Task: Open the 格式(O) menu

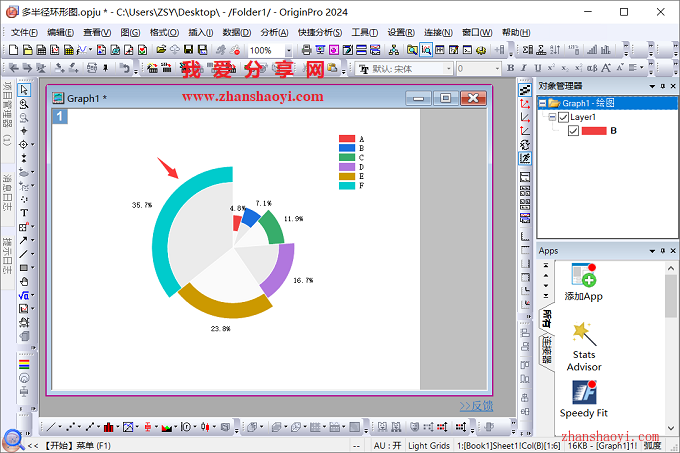Action: point(164,33)
